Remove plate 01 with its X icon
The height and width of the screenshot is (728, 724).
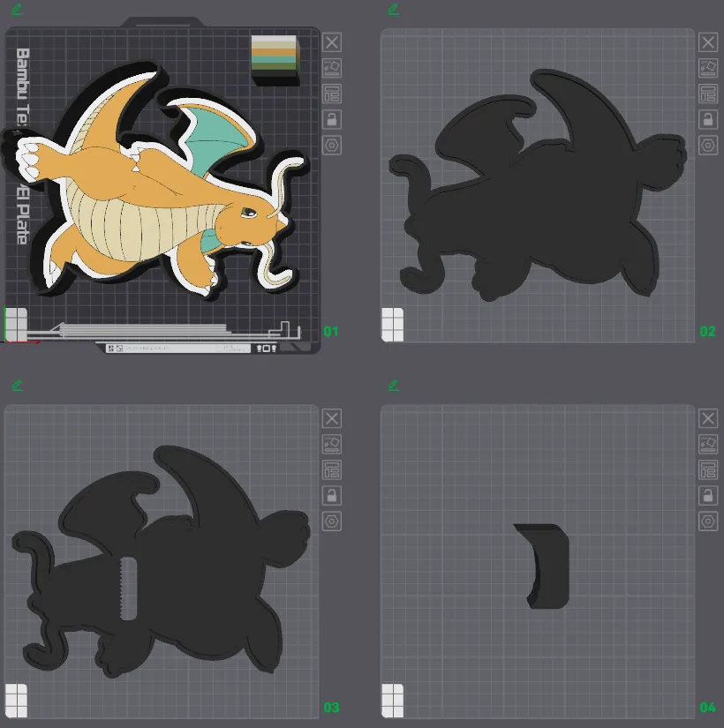(x=332, y=42)
